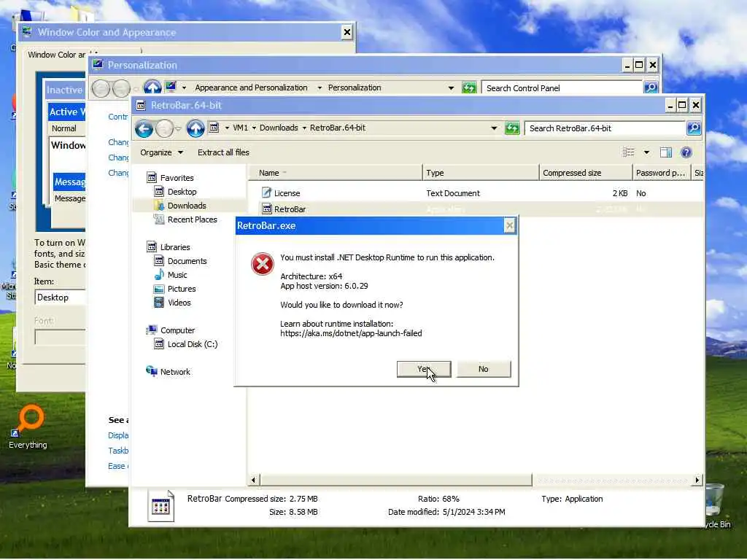Click Forward arrow in RetroBar.64-bit window

pos(164,128)
